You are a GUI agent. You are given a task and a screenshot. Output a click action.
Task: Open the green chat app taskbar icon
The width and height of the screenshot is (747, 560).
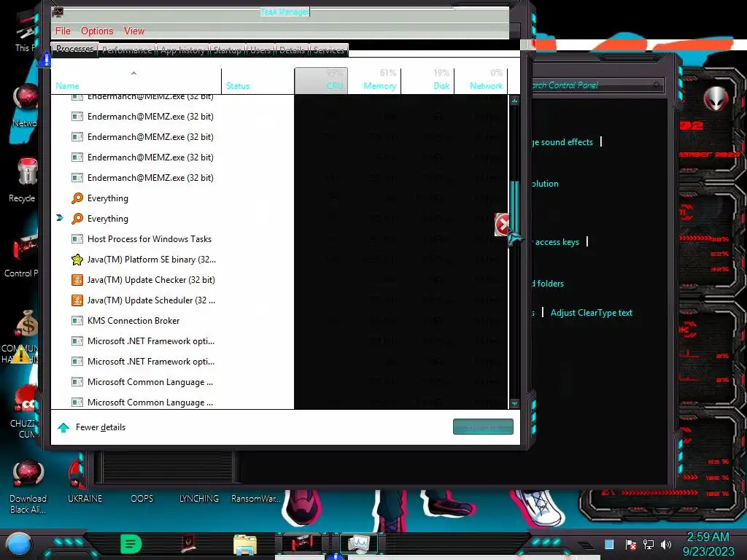click(x=131, y=544)
